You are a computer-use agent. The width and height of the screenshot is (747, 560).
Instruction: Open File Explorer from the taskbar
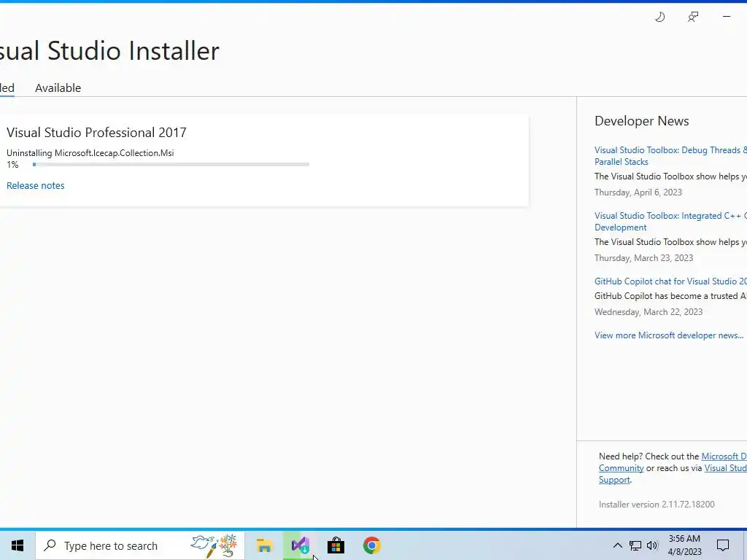pyautogui.click(x=264, y=545)
